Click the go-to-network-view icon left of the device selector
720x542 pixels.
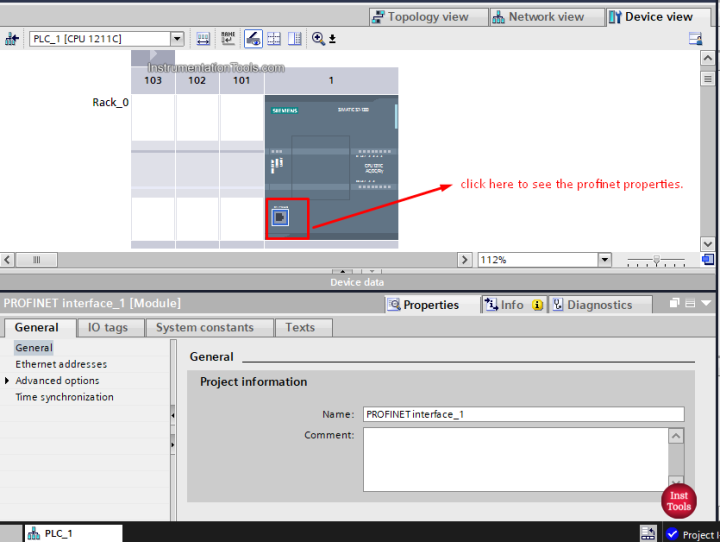tap(12, 39)
